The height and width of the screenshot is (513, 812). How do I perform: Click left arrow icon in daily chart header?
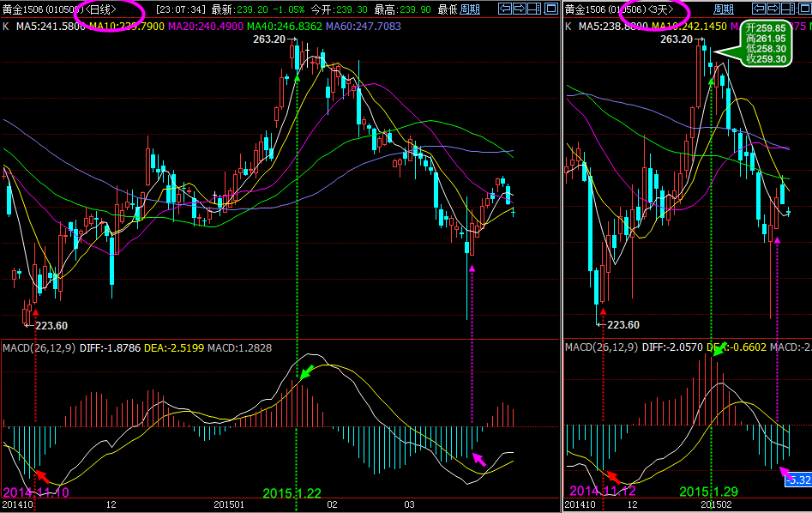pyautogui.click(x=506, y=9)
